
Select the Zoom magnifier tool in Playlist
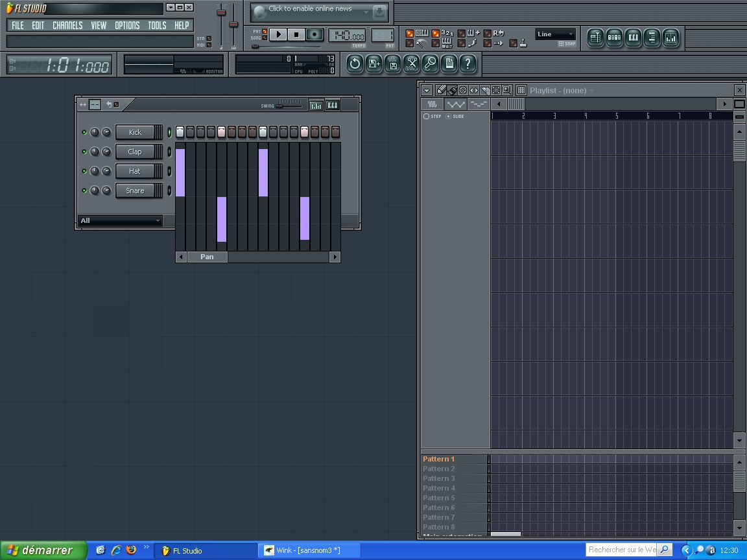[x=507, y=90]
